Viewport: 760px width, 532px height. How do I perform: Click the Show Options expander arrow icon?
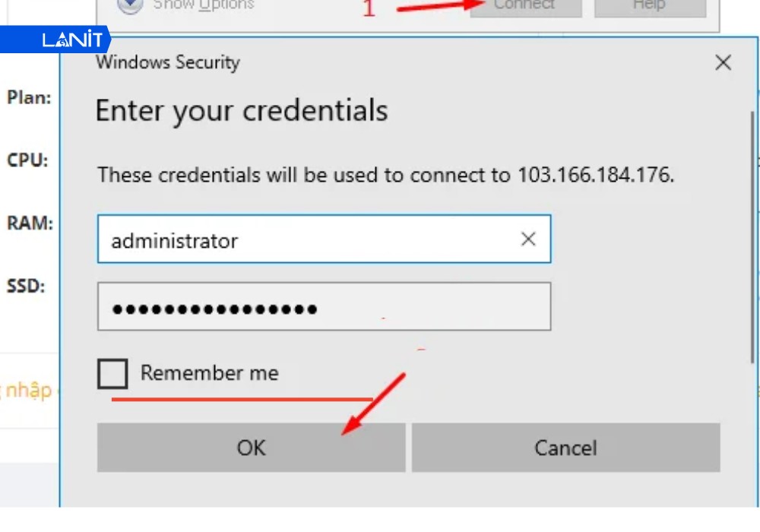click(131, 5)
